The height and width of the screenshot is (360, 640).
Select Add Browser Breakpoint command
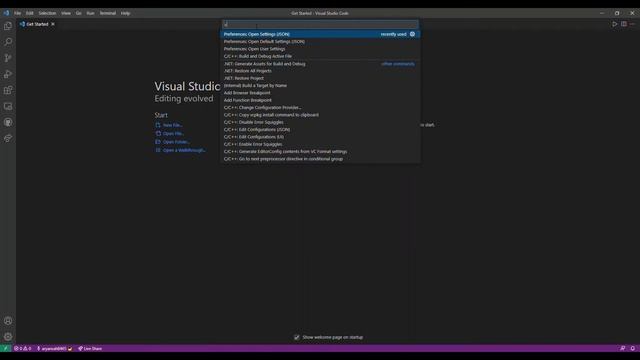[x=320, y=93]
